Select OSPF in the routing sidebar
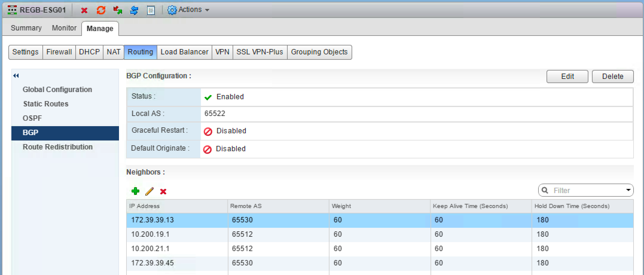Viewport: 644px width, 275px height. point(32,118)
